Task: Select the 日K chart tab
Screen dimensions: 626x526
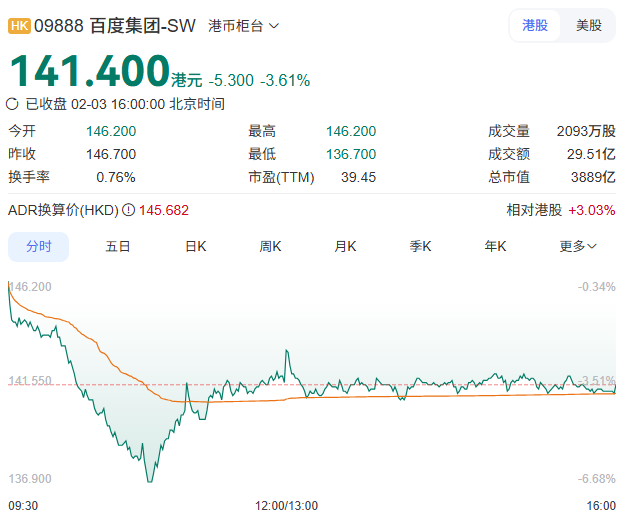Action: click(x=196, y=246)
